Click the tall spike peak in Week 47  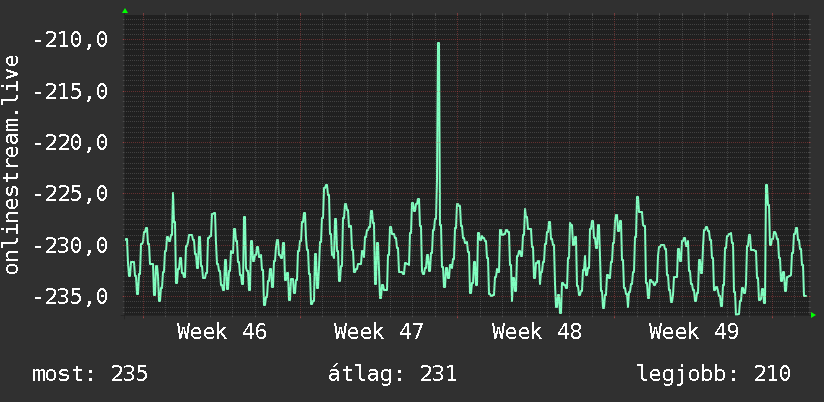point(438,43)
